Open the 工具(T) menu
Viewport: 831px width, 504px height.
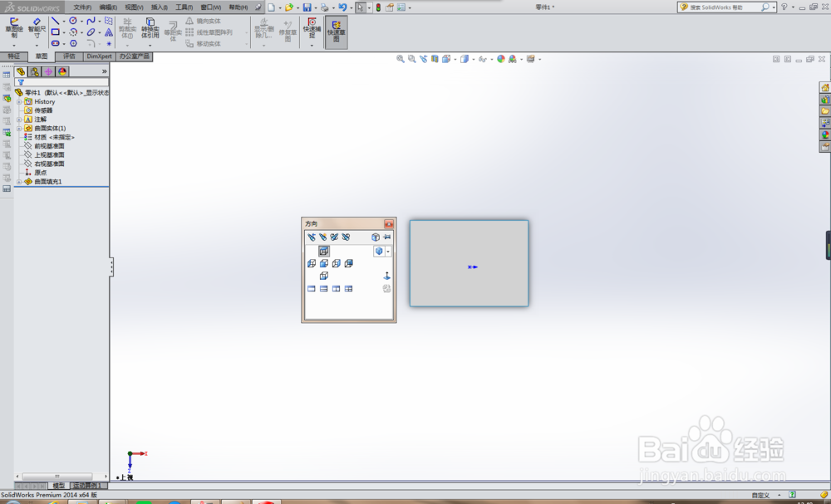tap(184, 7)
